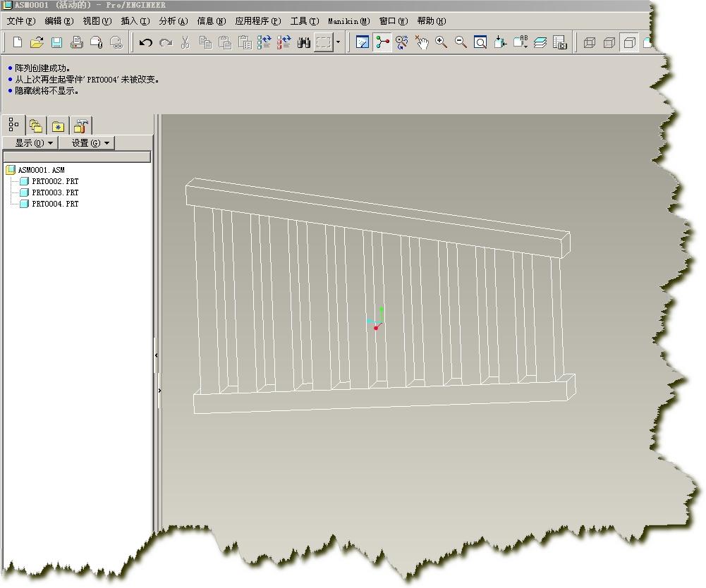Open the 分析(A) menu
This screenshot has width=706, height=588.
174,21
